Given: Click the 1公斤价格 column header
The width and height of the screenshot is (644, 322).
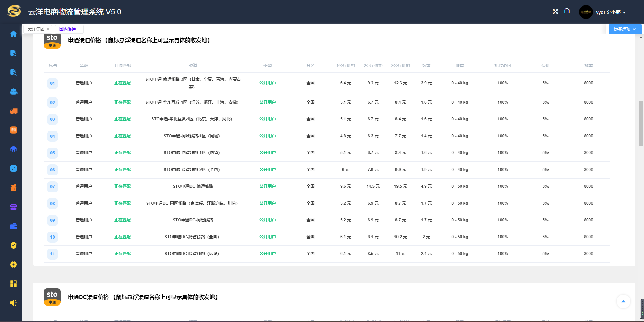Looking at the screenshot, I should (x=346, y=66).
